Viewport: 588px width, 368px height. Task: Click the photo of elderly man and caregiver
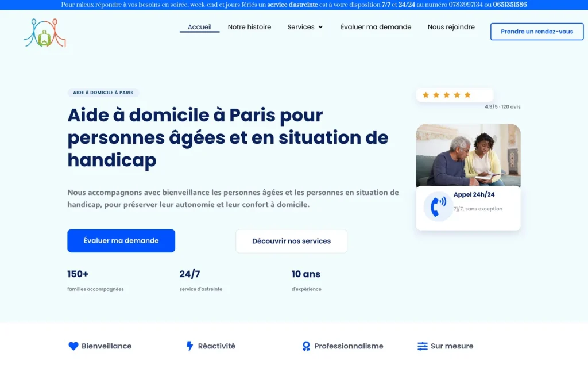click(469, 155)
